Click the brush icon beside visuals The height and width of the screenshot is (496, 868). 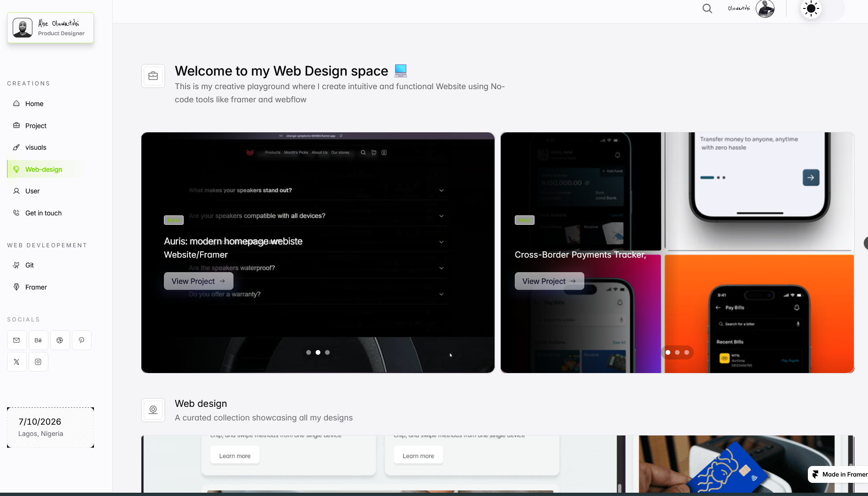tap(16, 147)
